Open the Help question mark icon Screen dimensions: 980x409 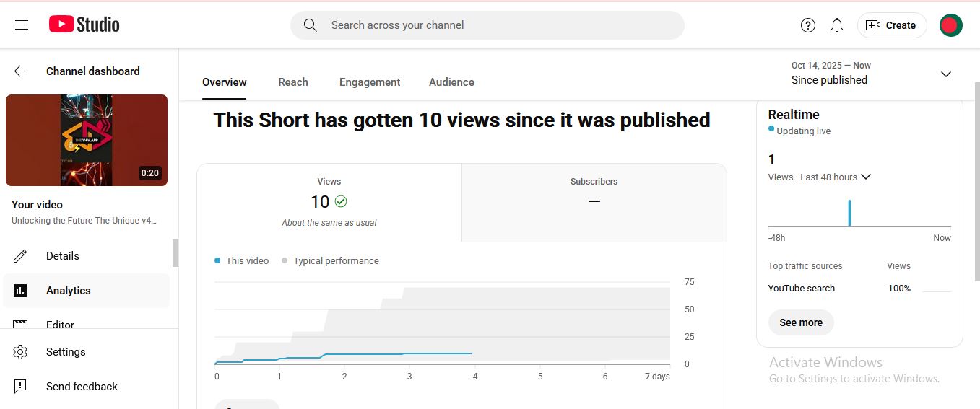[808, 25]
